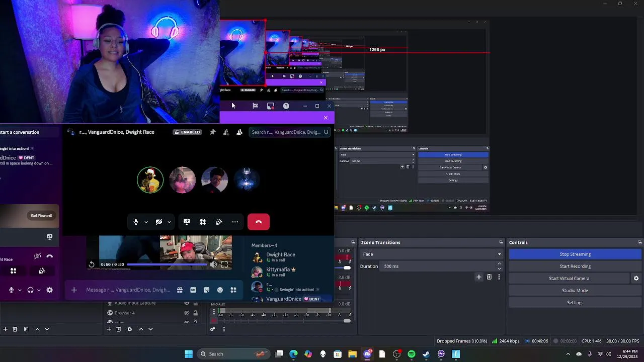The image size is (644, 362).
Task: Lock the Browser 4 source
Action: click(x=196, y=313)
